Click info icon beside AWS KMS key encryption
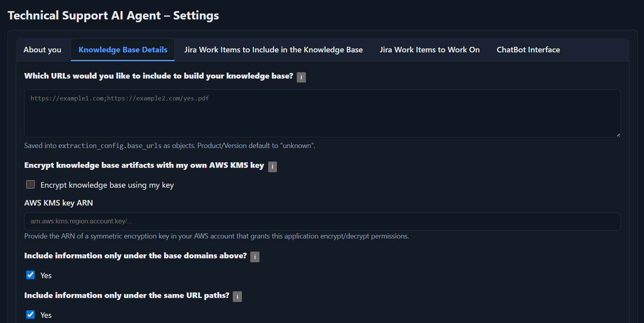 [x=272, y=167]
